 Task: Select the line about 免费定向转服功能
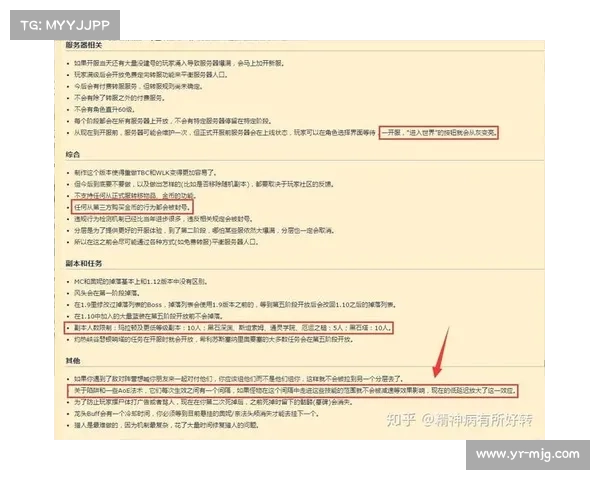point(151,75)
